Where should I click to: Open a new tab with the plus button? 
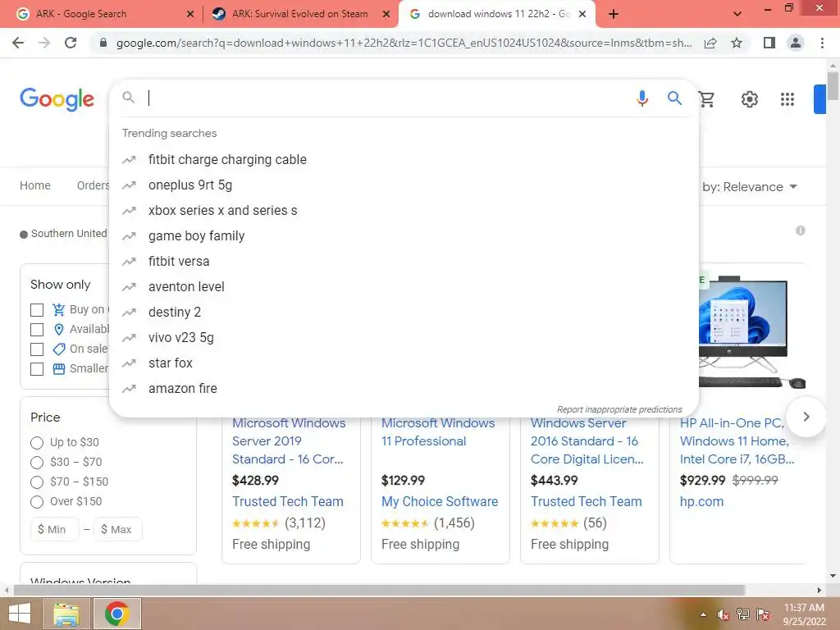(x=614, y=15)
